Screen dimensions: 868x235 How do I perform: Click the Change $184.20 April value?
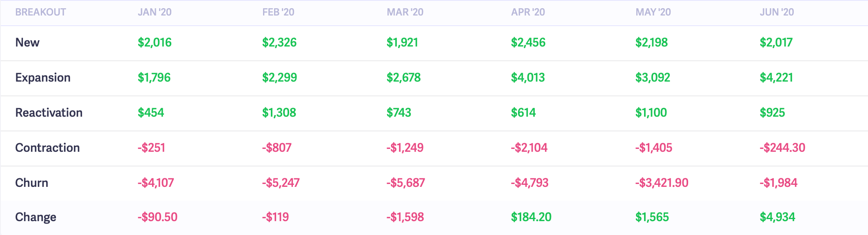pyautogui.click(x=531, y=217)
